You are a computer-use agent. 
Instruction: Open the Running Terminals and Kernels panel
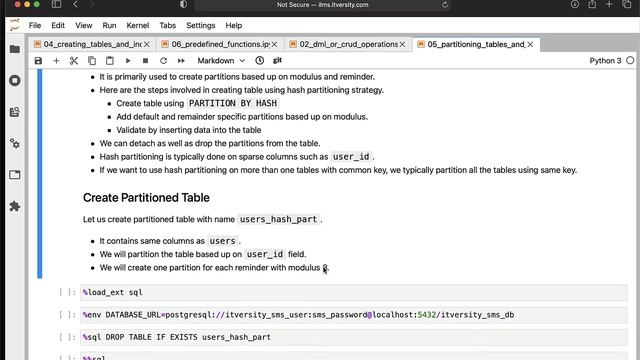pos(15,80)
